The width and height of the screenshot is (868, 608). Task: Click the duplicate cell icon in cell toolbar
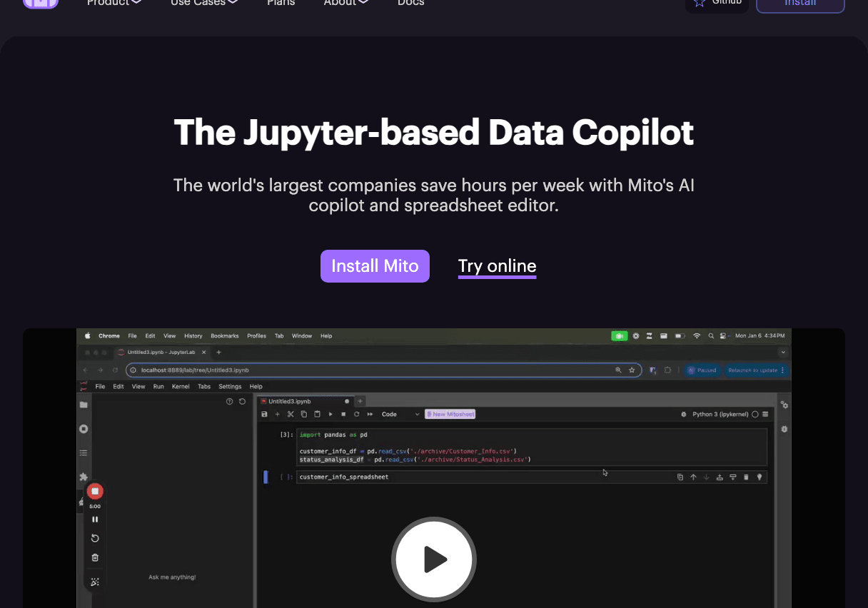(x=680, y=477)
